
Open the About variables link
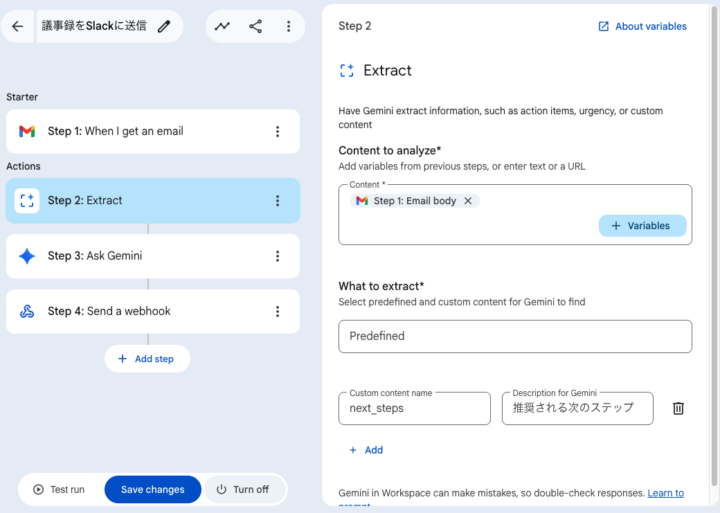pos(642,26)
